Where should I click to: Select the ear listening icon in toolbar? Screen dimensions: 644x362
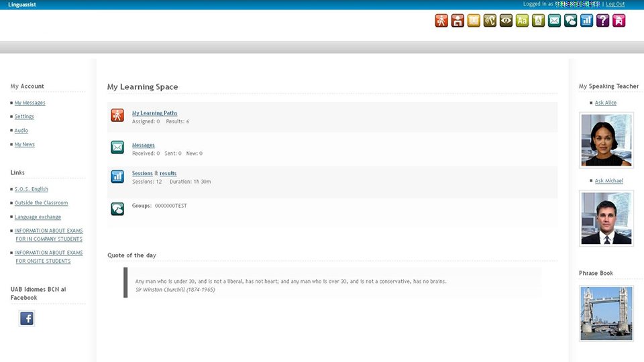tap(490, 21)
